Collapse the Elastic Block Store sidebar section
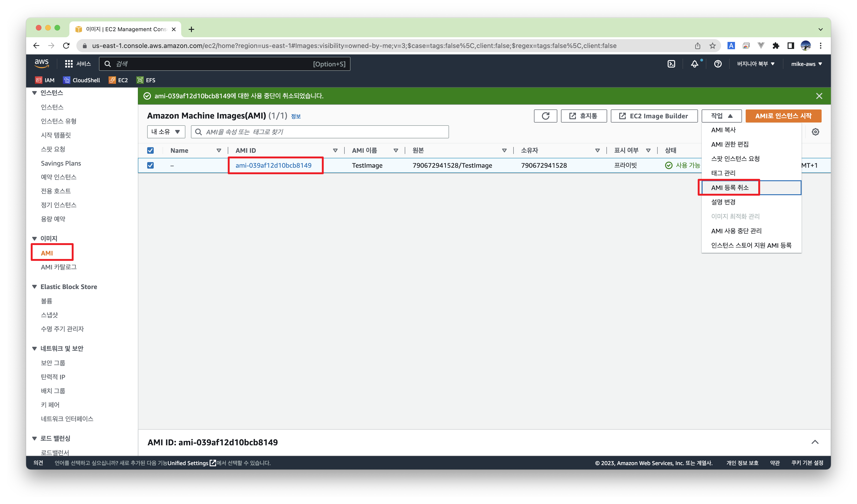Image resolution: width=857 pixels, height=504 pixels. pos(34,287)
